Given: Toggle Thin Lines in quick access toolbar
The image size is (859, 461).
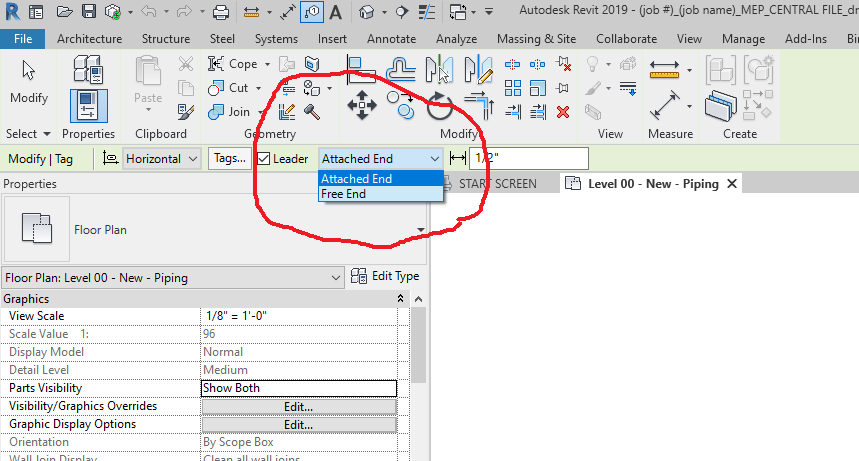Looking at the screenshot, I should (x=426, y=12).
